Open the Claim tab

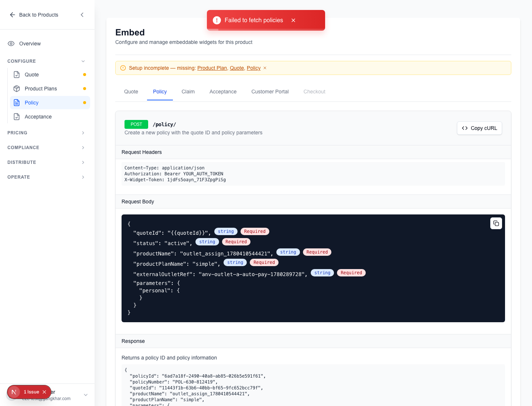(x=188, y=92)
